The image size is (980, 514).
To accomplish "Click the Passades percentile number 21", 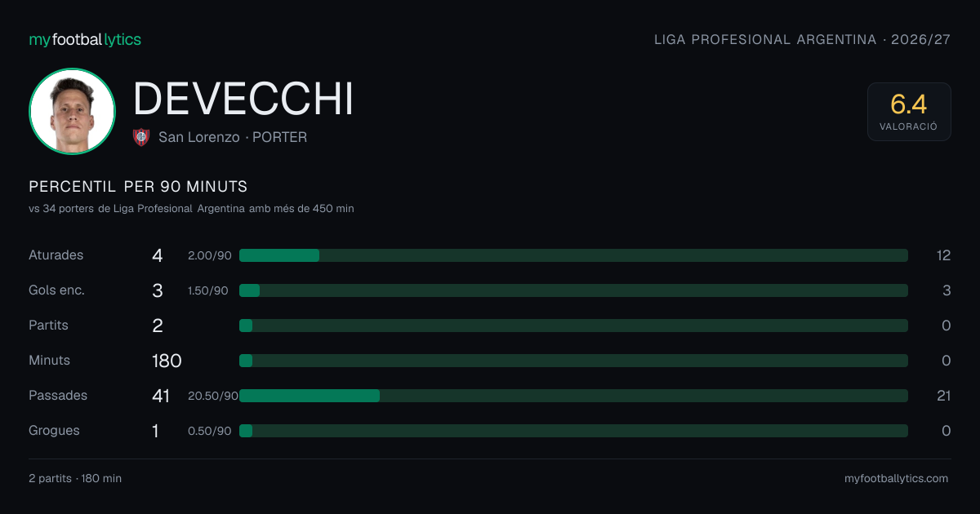I will (943, 396).
